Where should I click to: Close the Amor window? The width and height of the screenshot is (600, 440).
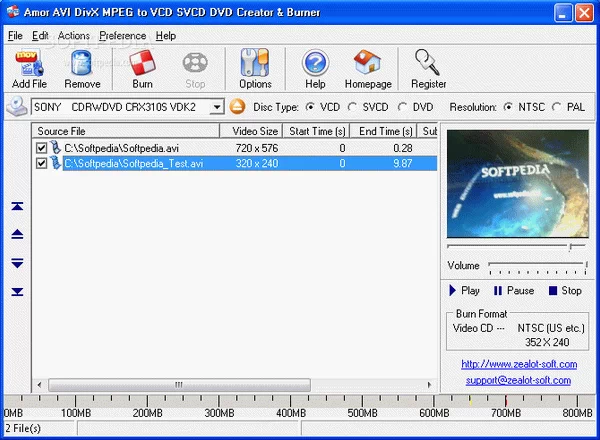click(584, 13)
